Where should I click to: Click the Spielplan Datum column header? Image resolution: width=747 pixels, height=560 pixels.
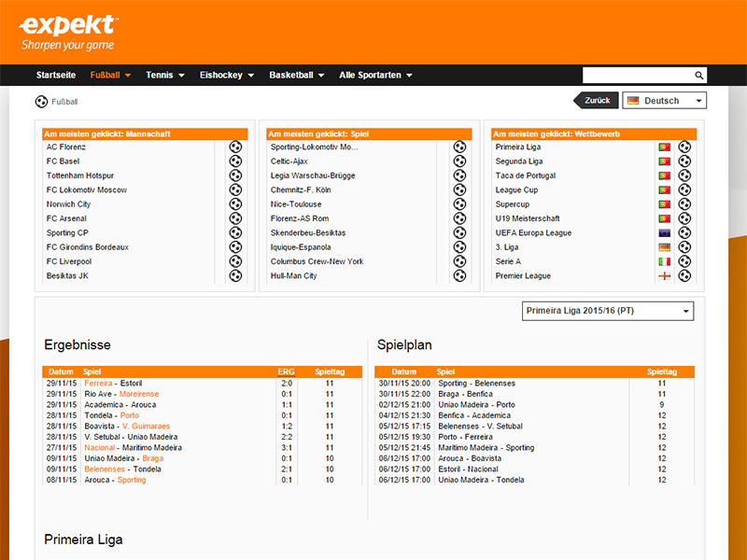pyautogui.click(x=404, y=371)
